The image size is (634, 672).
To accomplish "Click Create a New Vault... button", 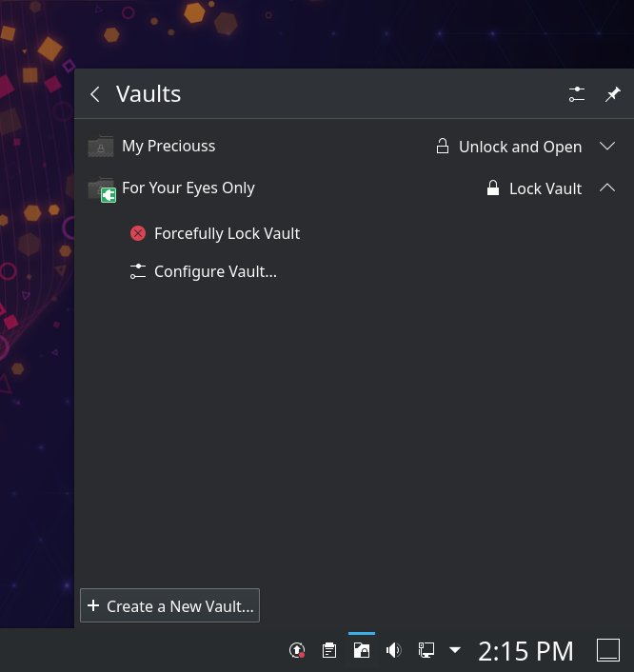I will [169, 605].
